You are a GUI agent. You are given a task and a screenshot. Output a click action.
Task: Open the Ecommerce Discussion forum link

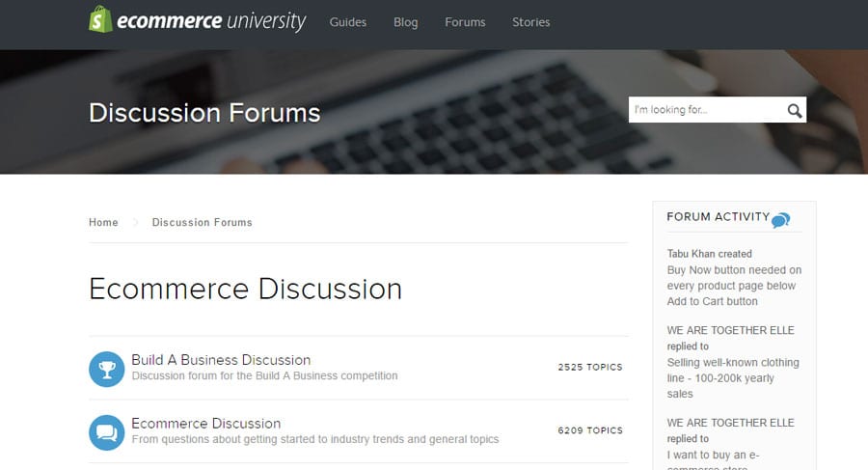[206, 424]
